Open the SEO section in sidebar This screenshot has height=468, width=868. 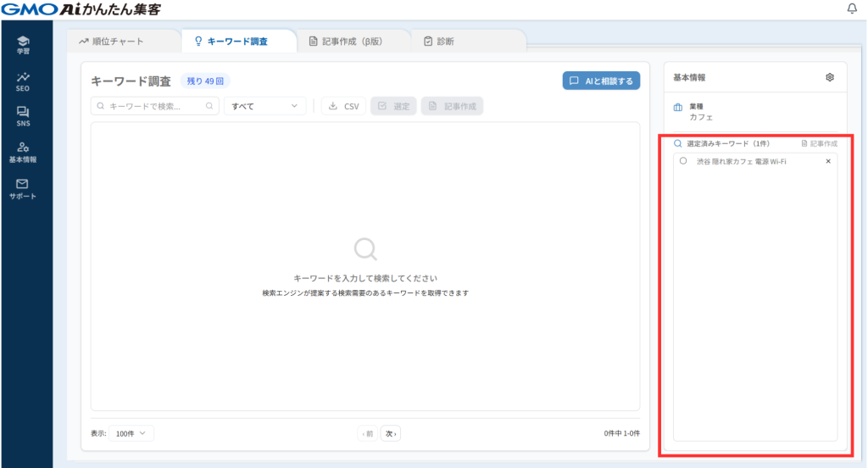click(x=23, y=81)
